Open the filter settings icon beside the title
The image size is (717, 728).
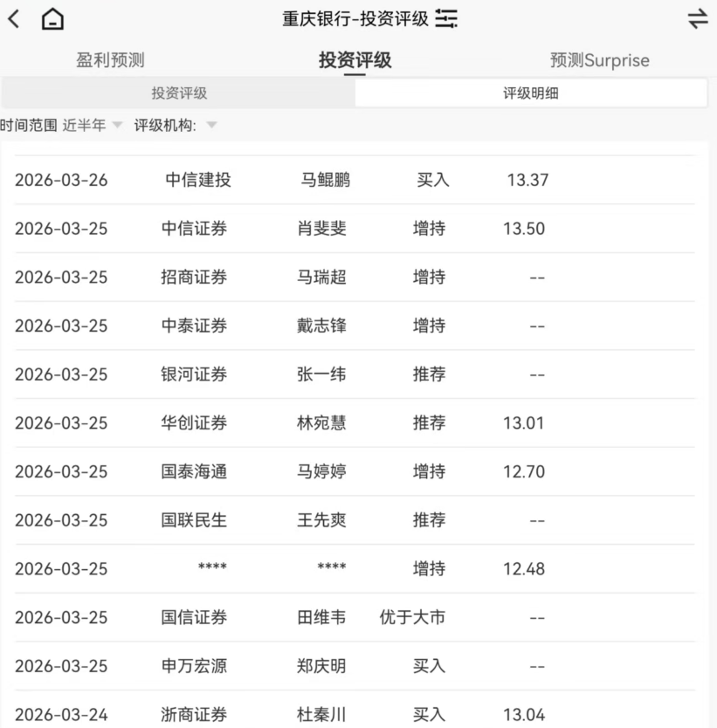coord(446,18)
